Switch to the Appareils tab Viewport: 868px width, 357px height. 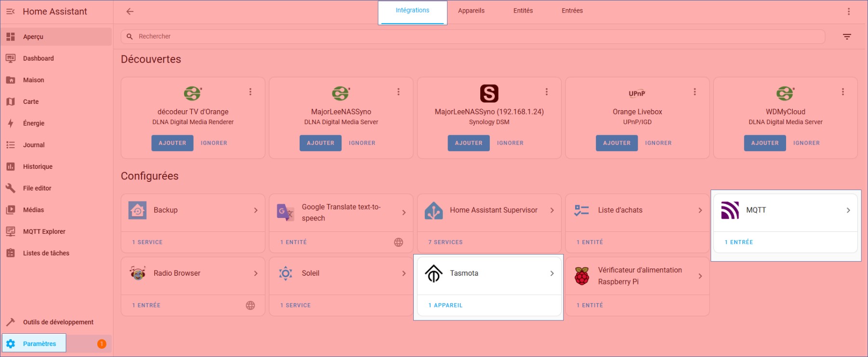pos(471,11)
